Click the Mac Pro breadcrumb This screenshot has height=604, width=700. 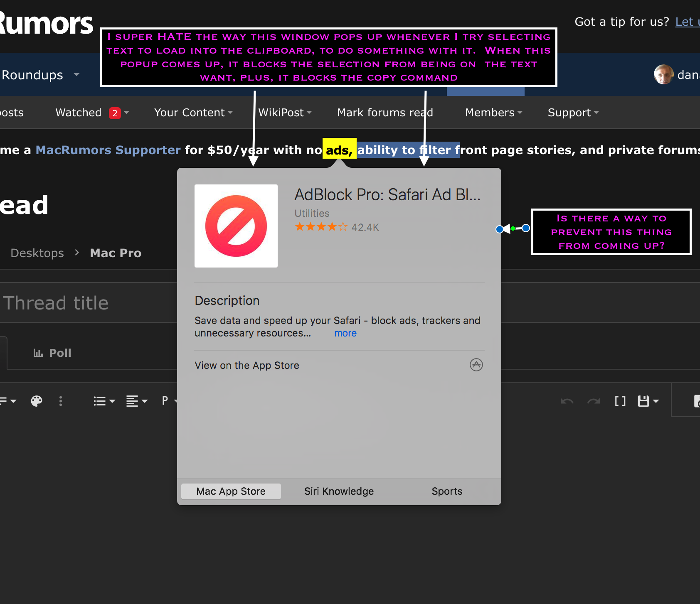click(x=116, y=253)
